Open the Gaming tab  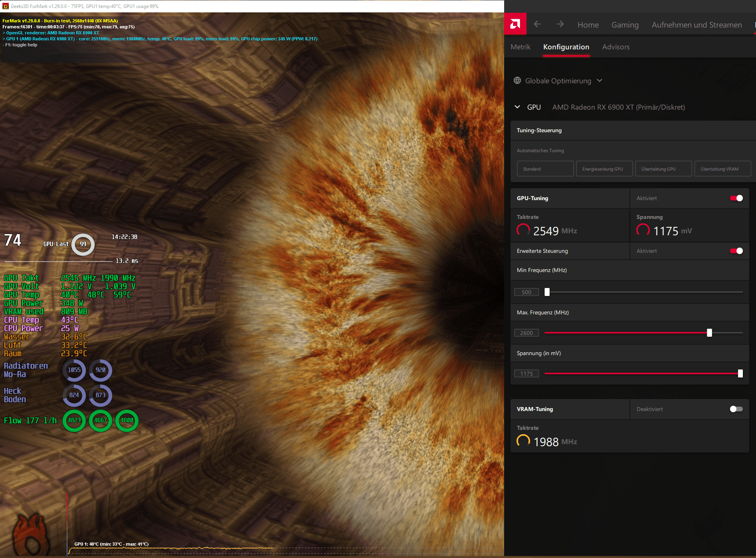pos(625,25)
